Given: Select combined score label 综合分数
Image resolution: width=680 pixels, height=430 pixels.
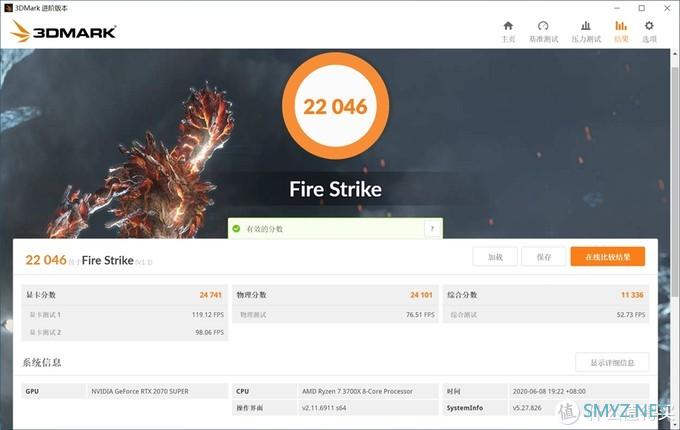Looking at the screenshot, I should click(462, 295).
